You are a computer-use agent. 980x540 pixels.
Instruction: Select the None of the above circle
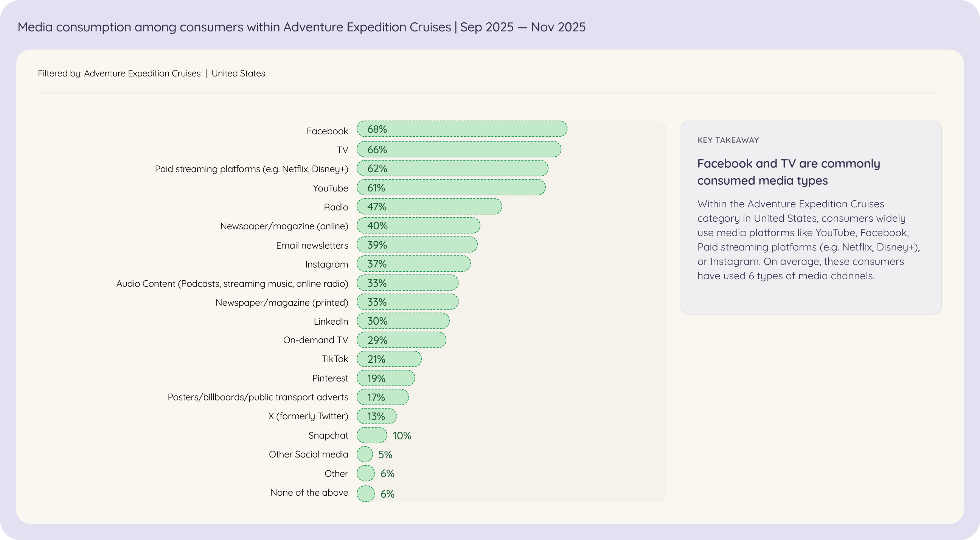(366, 493)
